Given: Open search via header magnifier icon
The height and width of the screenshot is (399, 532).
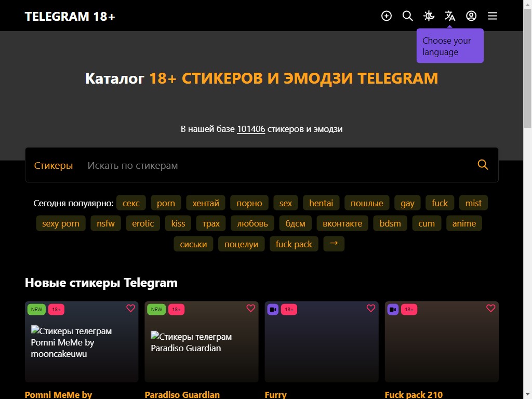Looking at the screenshot, I should tap(407, 16).
